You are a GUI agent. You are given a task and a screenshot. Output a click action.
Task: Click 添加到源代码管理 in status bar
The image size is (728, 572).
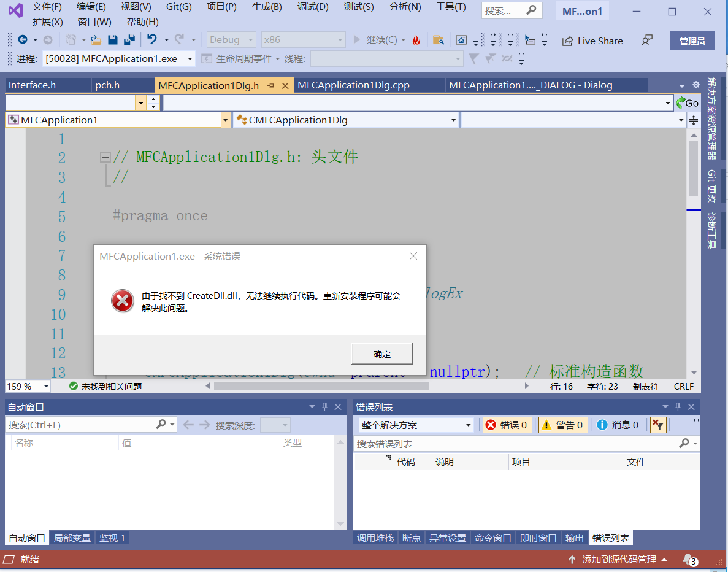(x=618, y=560)
